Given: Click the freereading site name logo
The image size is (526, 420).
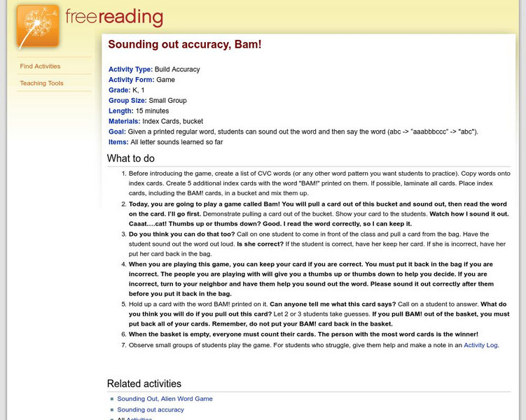Looking at the screenshot, I should pos(114,17).
